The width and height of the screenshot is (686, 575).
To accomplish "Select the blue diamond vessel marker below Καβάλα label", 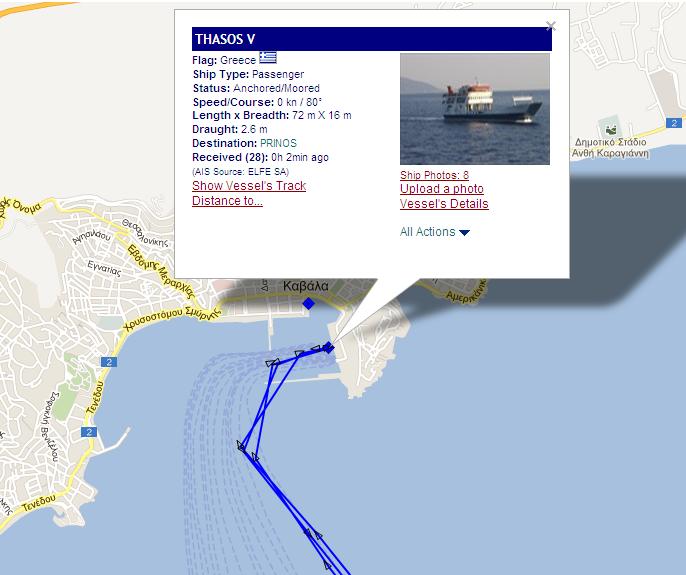I will 308,303.
